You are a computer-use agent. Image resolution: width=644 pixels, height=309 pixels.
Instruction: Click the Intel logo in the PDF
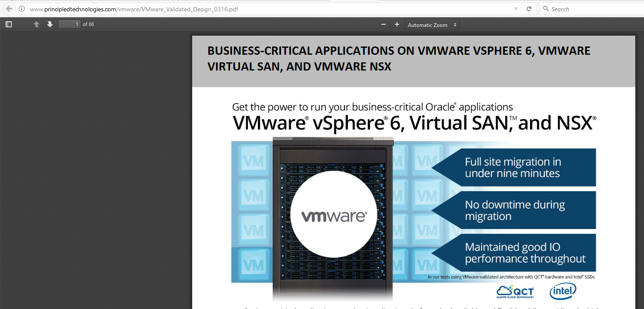(x=563, y=292)
